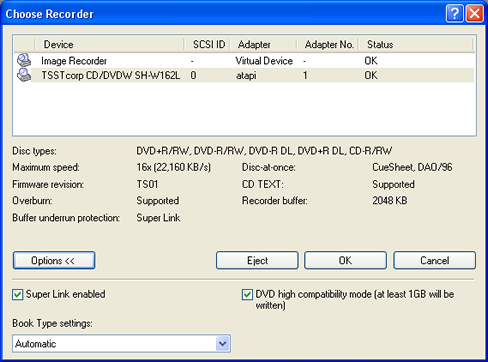488x362 pixels.
Task: Click the CueSheet, DAO/96 value
Action: tap(412, 167)
